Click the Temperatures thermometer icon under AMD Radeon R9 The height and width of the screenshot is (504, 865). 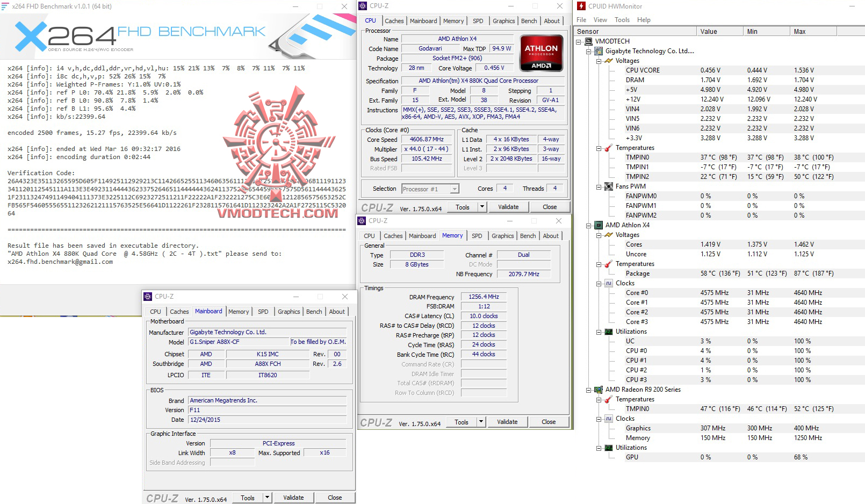click(x=609, y=399)
